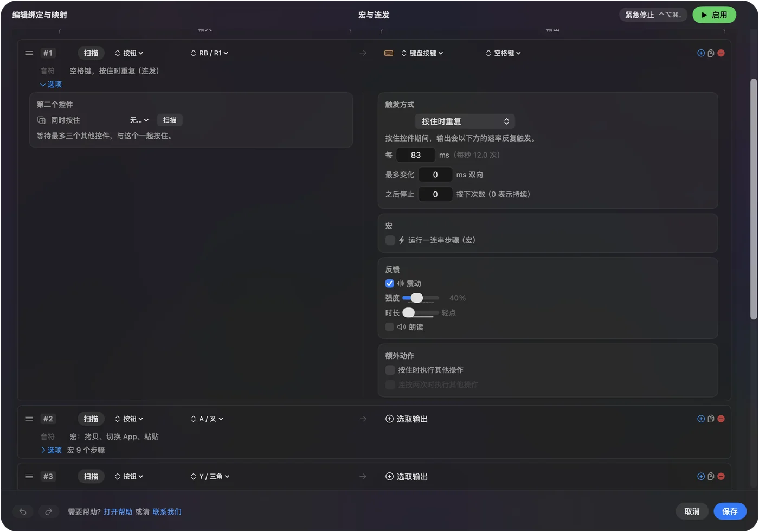Screen dimensions: 759x532
Task: Click the 取消 cancel button
Action: click(x=692, y=511)
